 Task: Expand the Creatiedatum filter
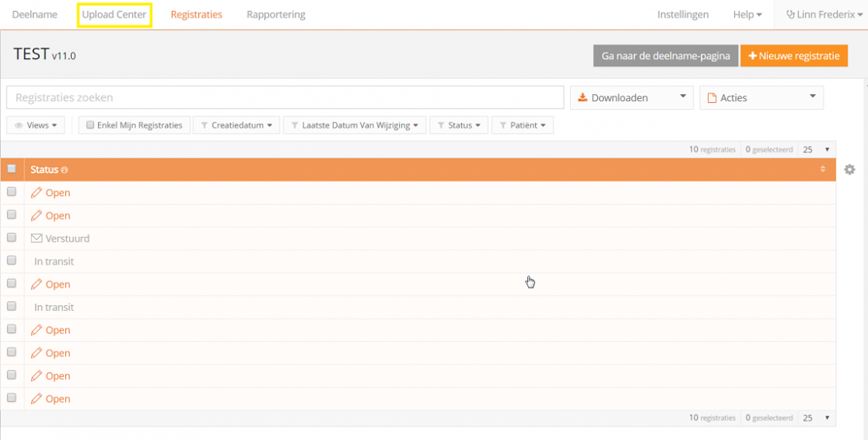click(x=236, y=125)
